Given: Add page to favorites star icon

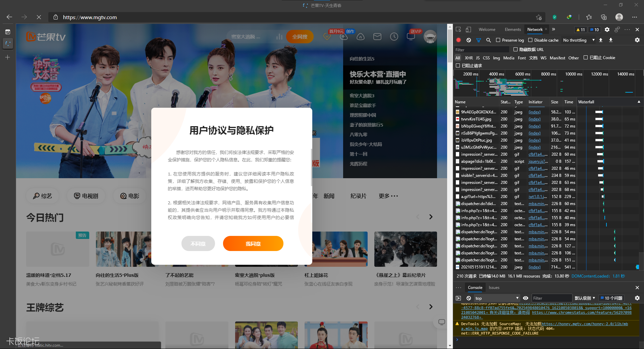Looking at the screenshot, I should tap(539, 17).
